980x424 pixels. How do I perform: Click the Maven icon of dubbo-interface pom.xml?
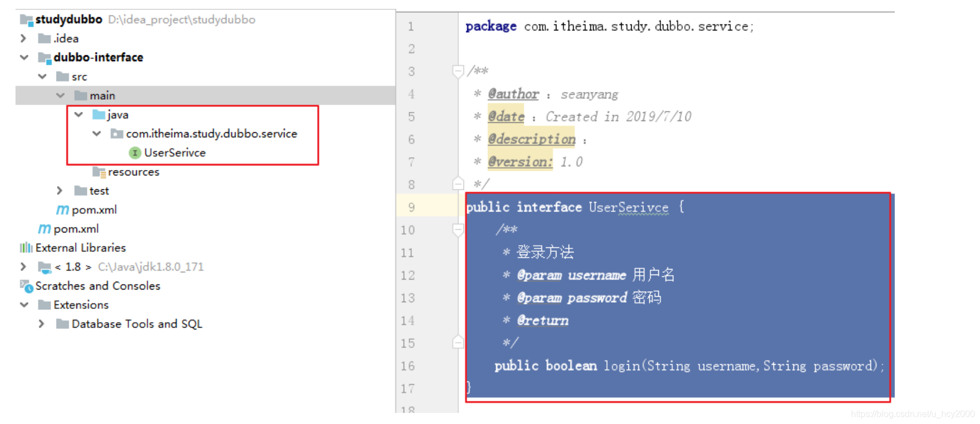63,210
